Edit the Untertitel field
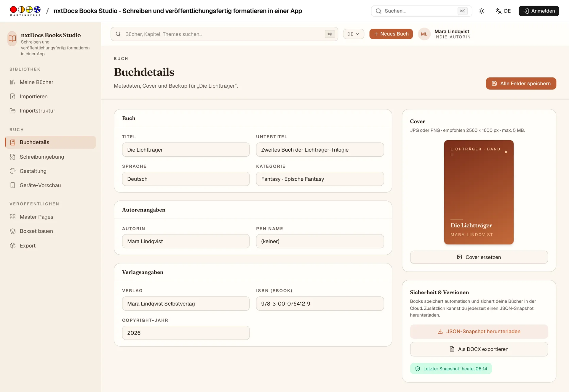Viewport: 569px width, 392px height. coord(320,150)
